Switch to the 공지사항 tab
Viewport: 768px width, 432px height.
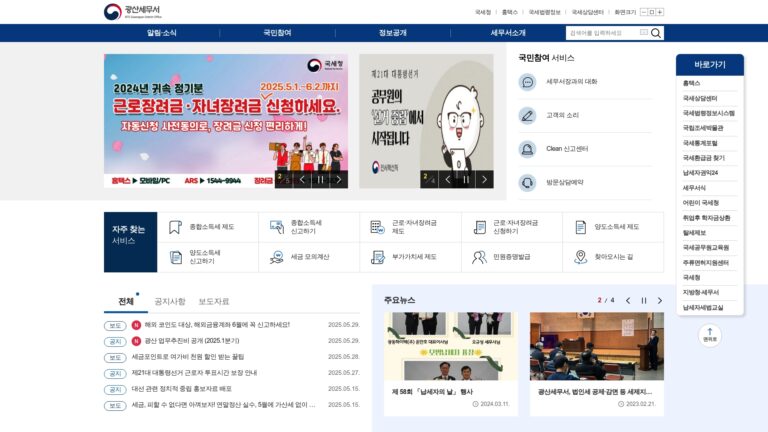[170, 301]
